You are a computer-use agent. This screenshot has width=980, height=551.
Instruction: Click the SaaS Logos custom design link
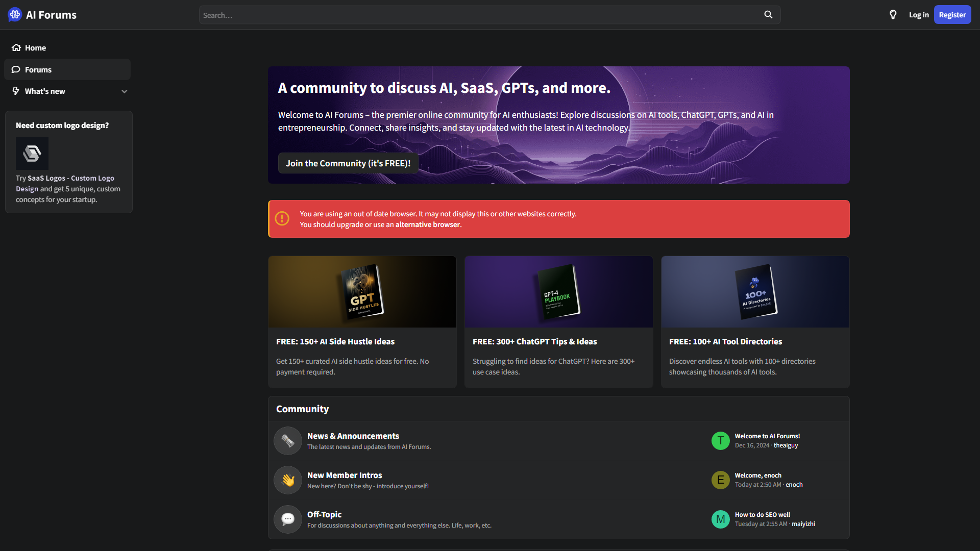[x=65, y=183]
